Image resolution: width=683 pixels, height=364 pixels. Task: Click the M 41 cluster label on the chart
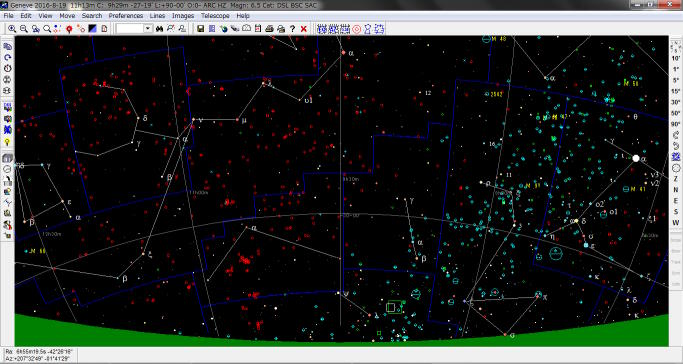tap(639, 189)
